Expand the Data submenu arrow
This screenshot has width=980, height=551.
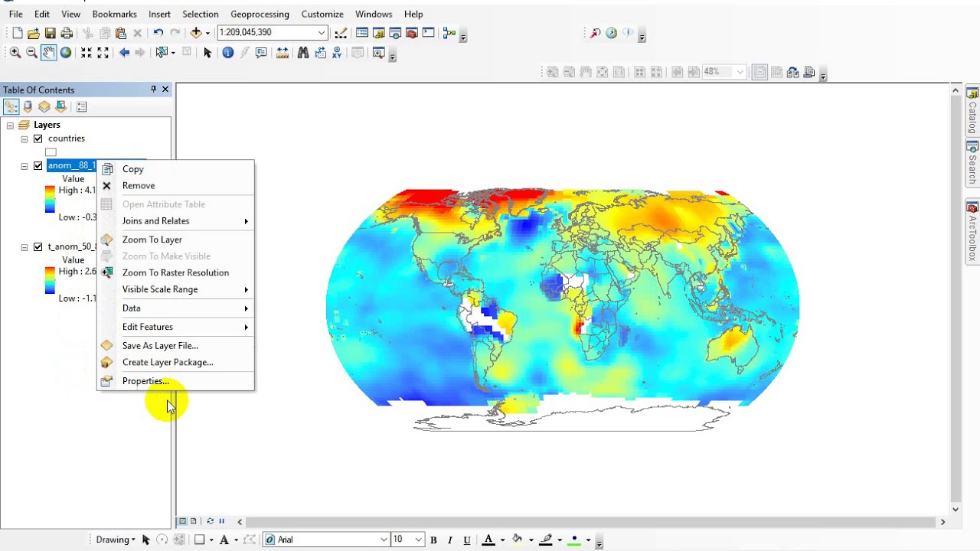(x=246, y=308)
